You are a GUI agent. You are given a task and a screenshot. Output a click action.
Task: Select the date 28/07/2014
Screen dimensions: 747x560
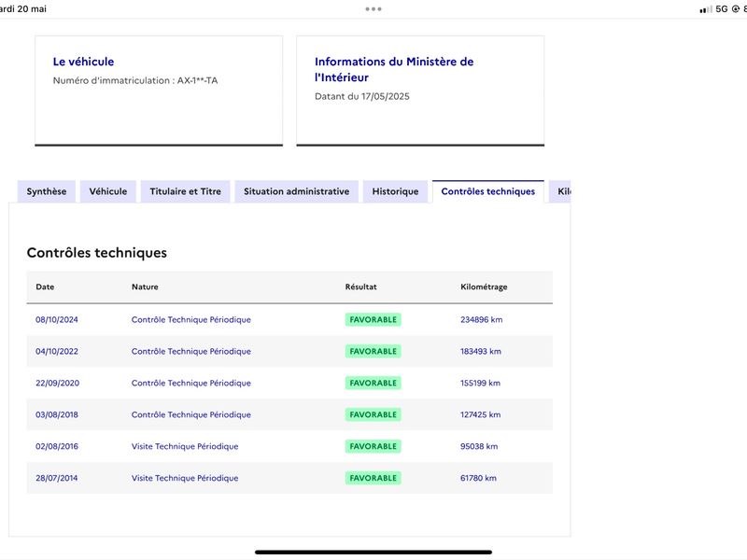(x=56, y=478)
